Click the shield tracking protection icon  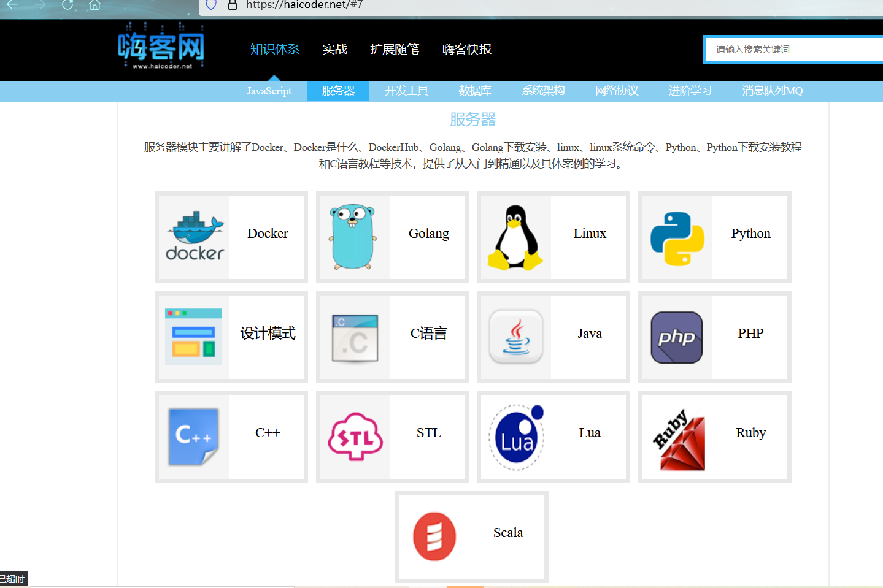point(211,5)
